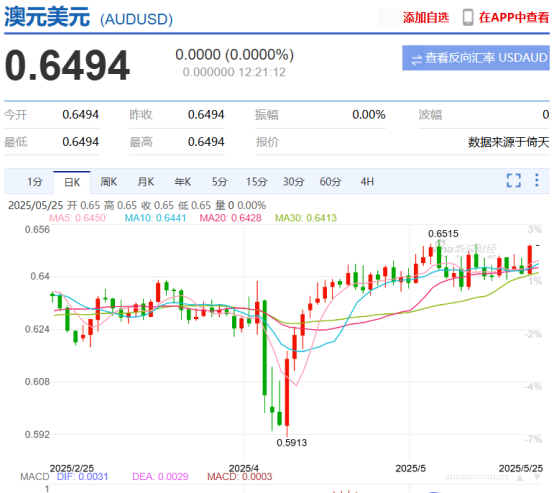This screenshot has width=554, height=493.
Task: Select the 月K chart tab
Action: tap(146, 182)
